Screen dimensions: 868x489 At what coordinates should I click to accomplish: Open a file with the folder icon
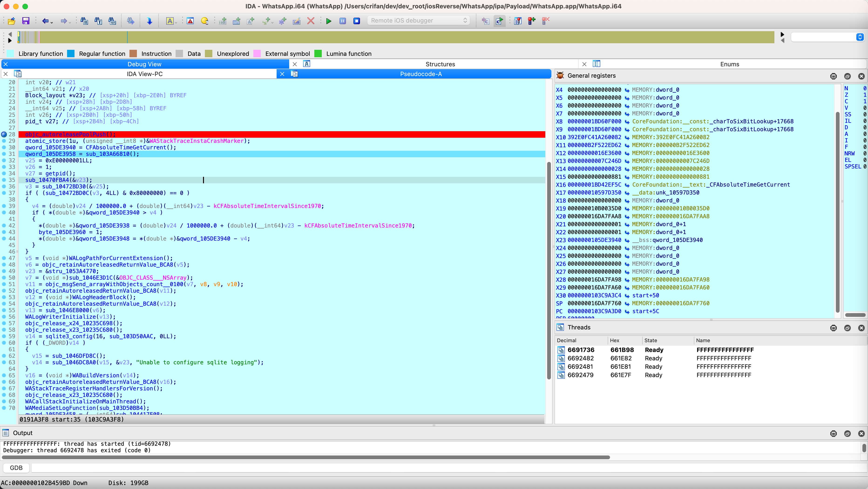pyautogui.click(x=11, y=21)
